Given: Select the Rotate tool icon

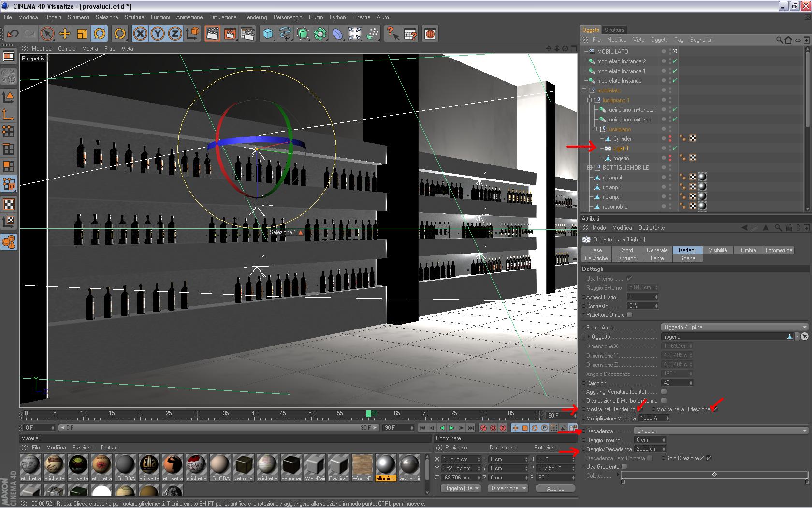Looking at the screenshot, I should pos(100,34).
